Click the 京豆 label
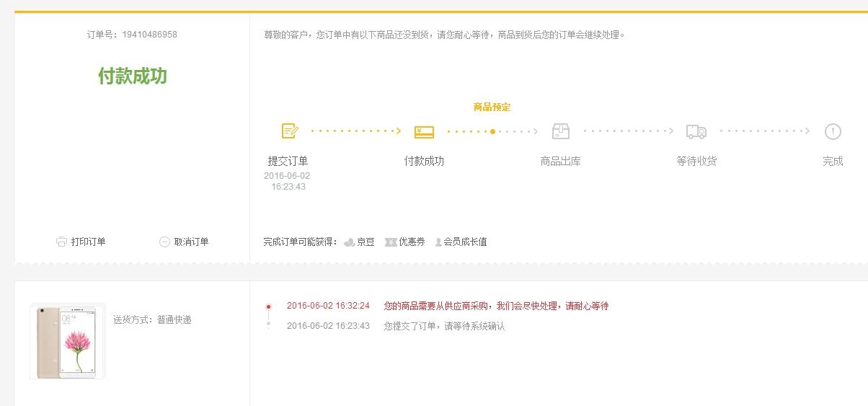The height and width of the screenshot is (406, 868). (x=366, y=242)
